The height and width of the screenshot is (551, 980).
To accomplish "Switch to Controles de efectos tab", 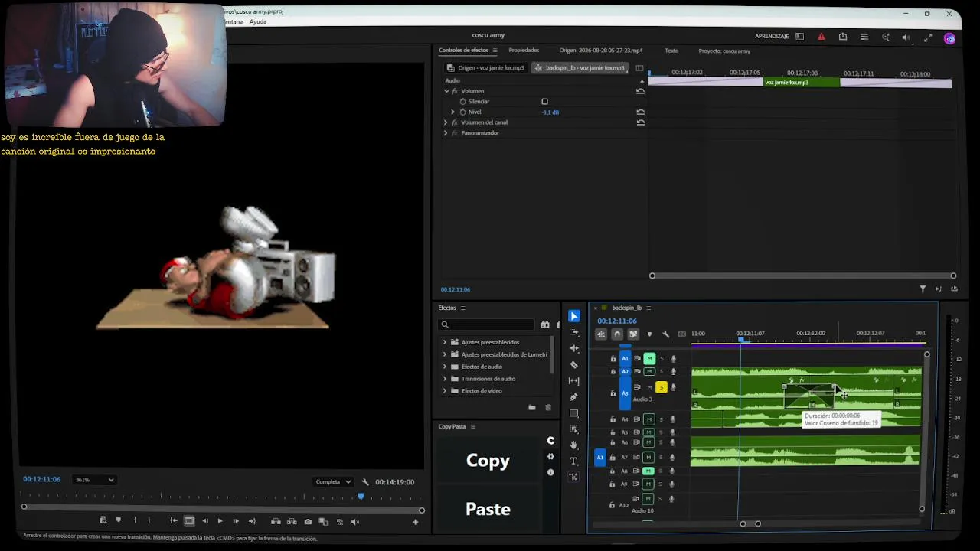I will (x=463, y=51).
